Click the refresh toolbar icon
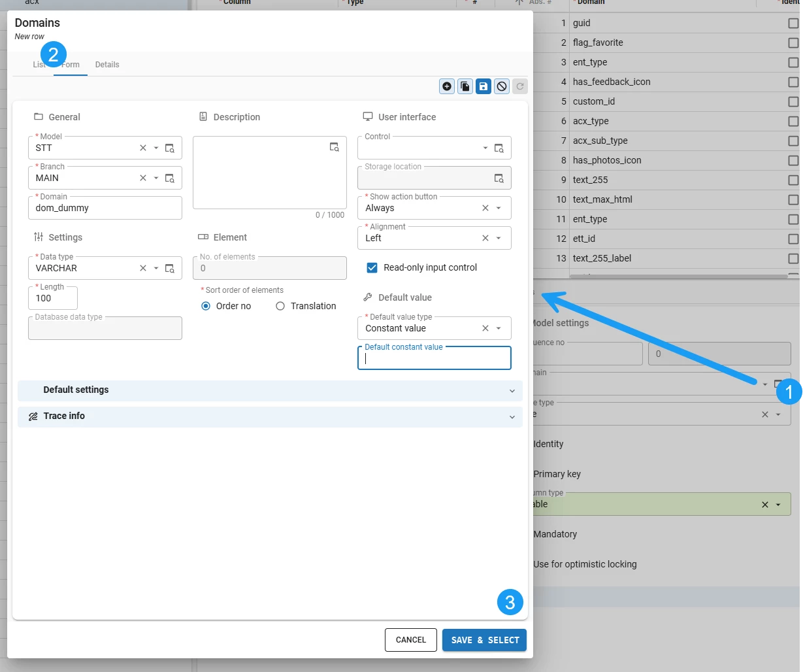Screen dimensions: 803x672 pyautogui.click(x=520, y=86)
